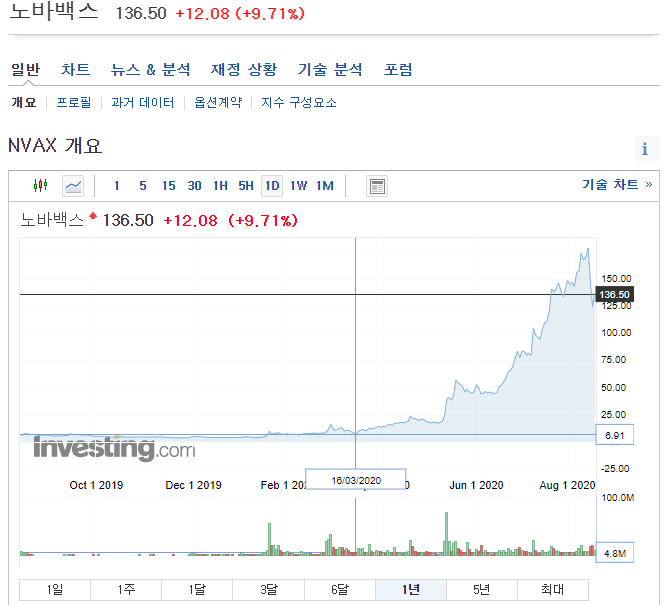Screen dimensions: 672x605
Task: Click the info icon beside NVAX 개요
Action: tap(645, 149)
